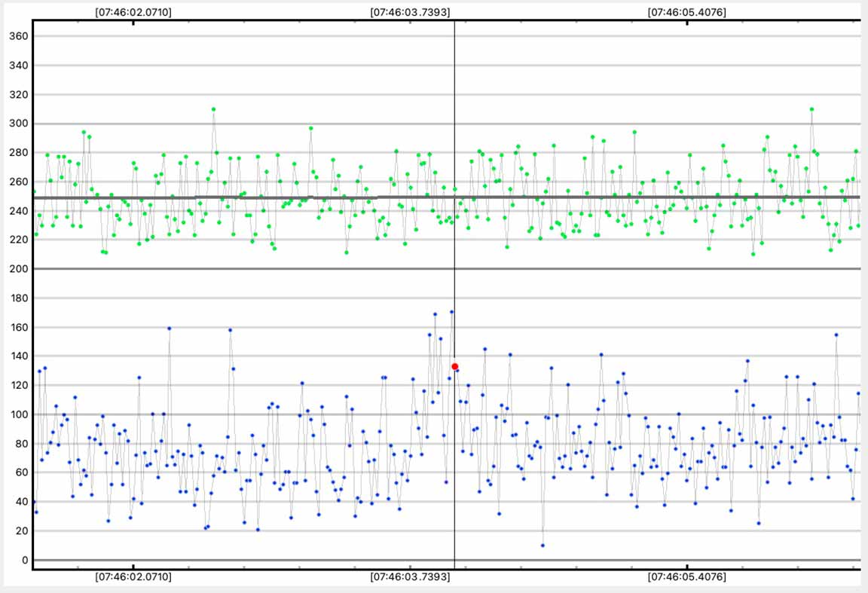Click the y-axis label 280
Image resolution: width=868 pixels, height=593 pixels.
pos(18,153)
